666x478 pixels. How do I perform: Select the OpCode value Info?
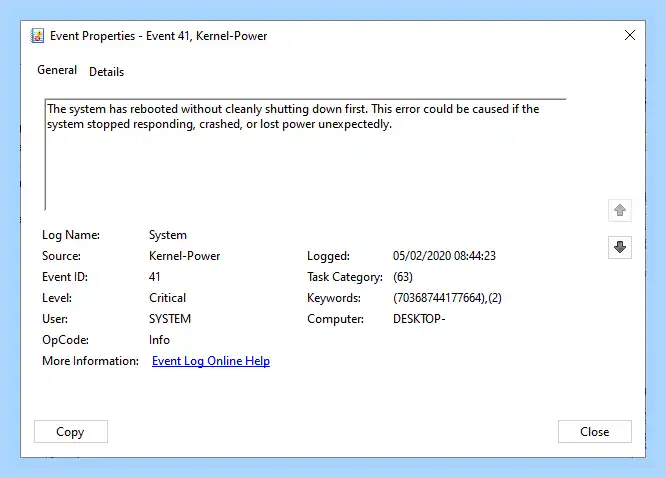click(x=159, y=340)
